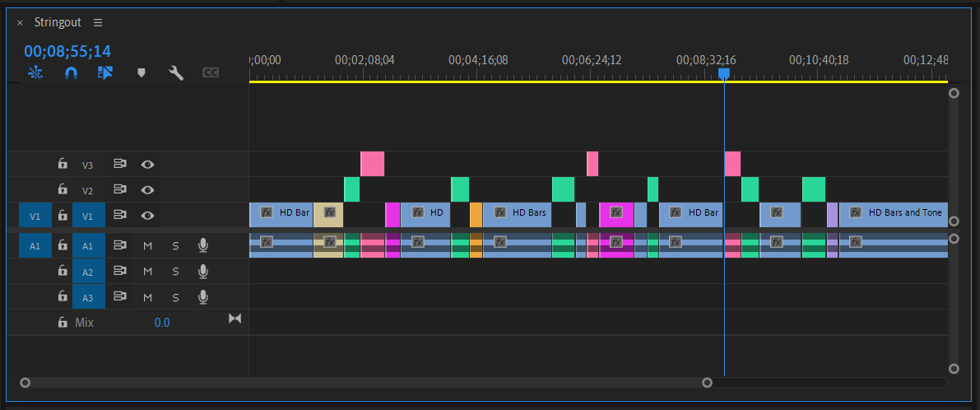Toggle A1 track targeting button
Screen dimensions: 980x410
point(88,246)
